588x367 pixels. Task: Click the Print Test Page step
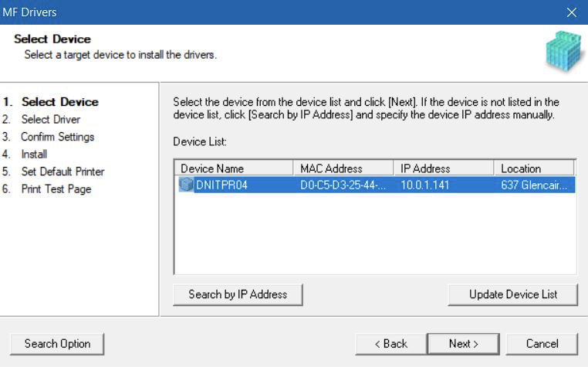(56, 189)
